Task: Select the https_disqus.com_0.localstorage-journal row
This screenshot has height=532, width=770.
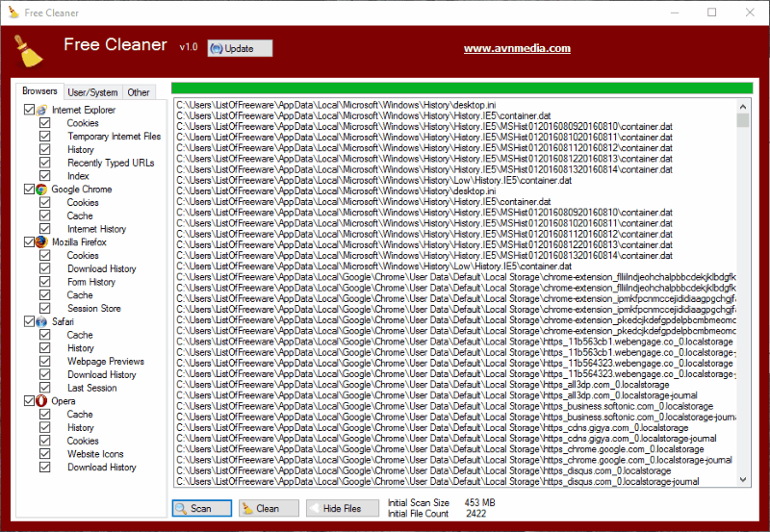Action: click(x=438, y=481)
